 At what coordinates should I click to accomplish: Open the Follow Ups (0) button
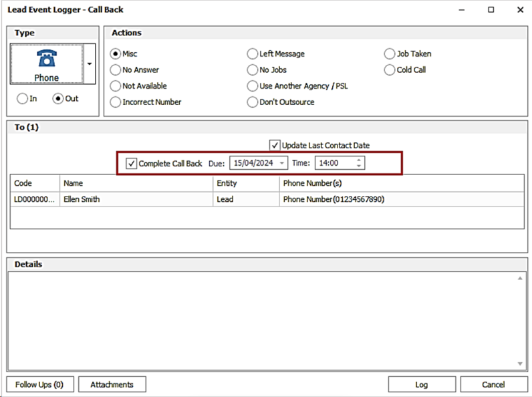[x=39, y=384]
